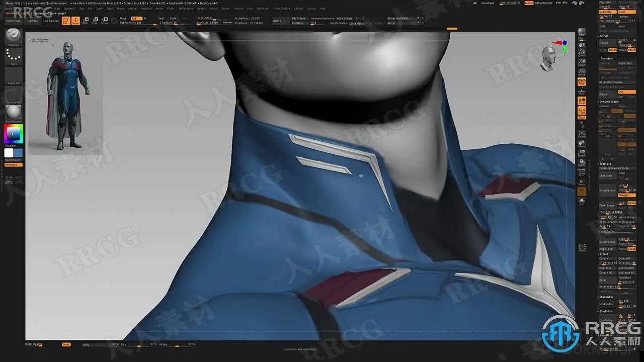Image resolution: width=644 pixels, height=362 pixels.
Task: Click the Frame mesh icon
Action: coord(582,134)
